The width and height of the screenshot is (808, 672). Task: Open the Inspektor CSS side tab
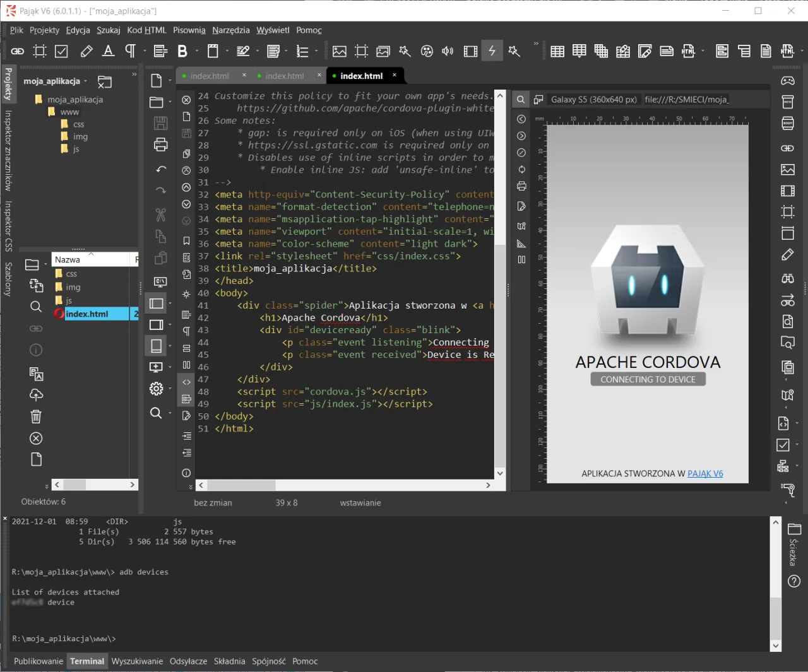[9, 226]
